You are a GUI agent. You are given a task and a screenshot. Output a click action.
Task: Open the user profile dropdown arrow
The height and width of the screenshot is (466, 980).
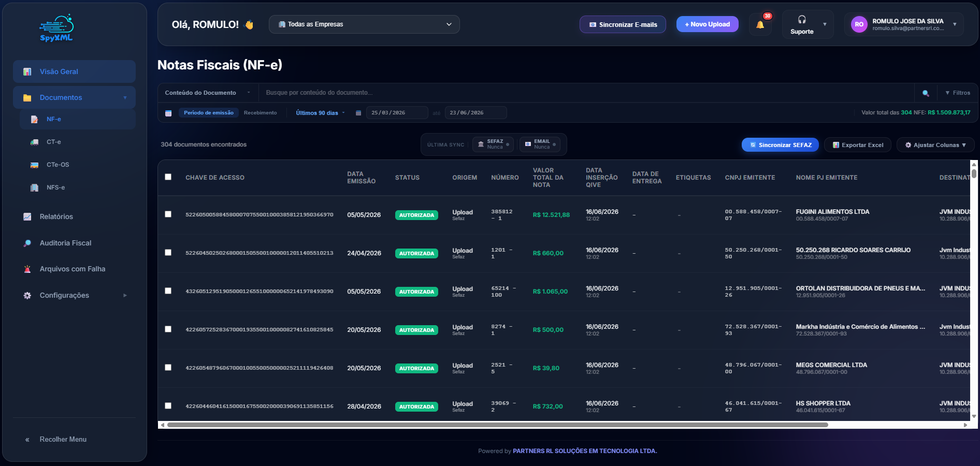coord(955,24)
